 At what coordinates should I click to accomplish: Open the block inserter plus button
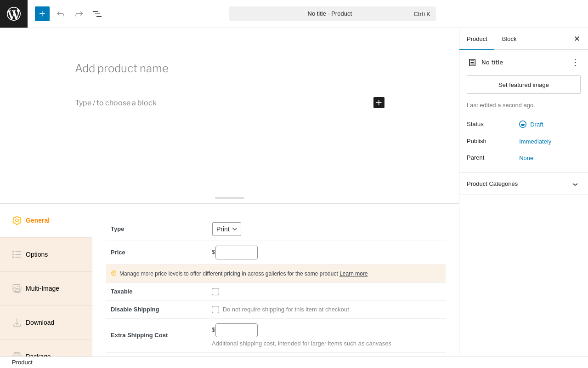42,14
